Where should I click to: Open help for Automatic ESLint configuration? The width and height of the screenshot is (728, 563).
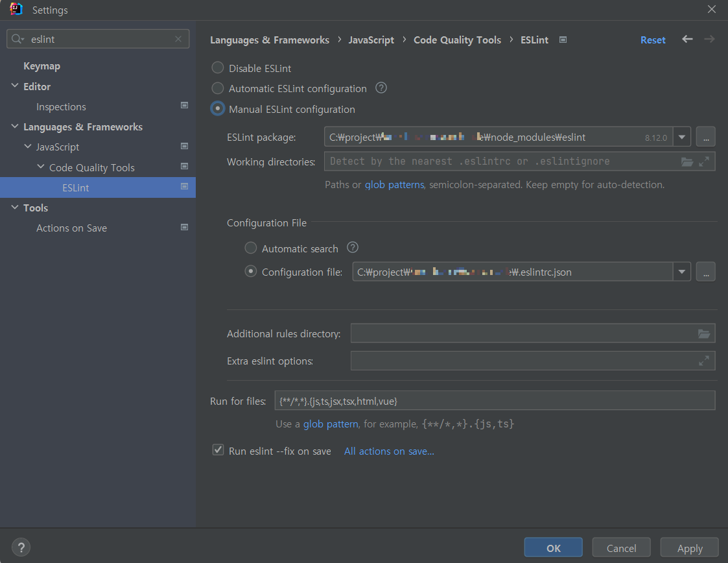[x=381, y=88]
